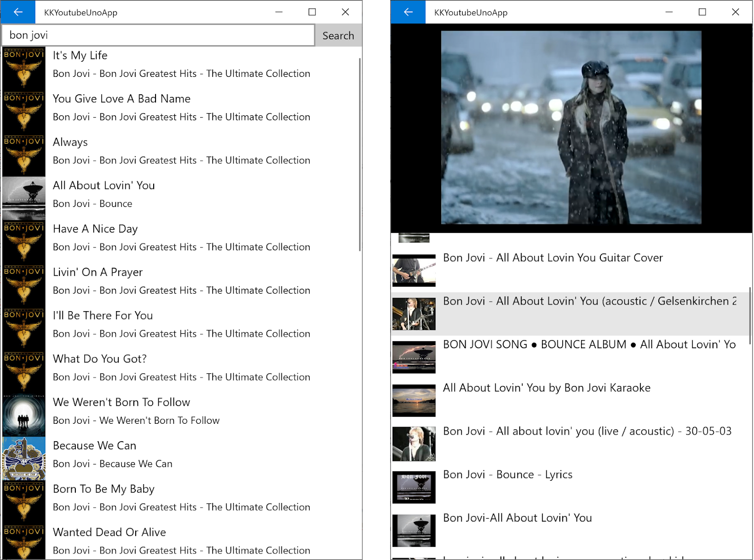754x560 pixels.
Task: Click album art beside "What Do You Got?"
Action: (x=24, y=372)
